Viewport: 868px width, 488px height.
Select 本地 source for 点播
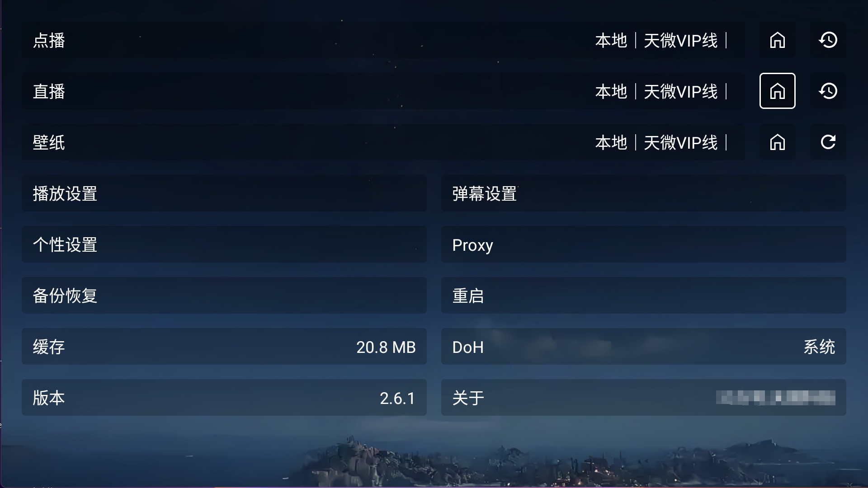coord(611,40)
